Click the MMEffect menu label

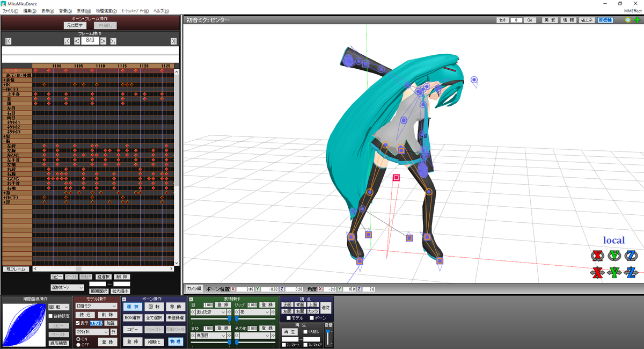(x=632, y=11)
